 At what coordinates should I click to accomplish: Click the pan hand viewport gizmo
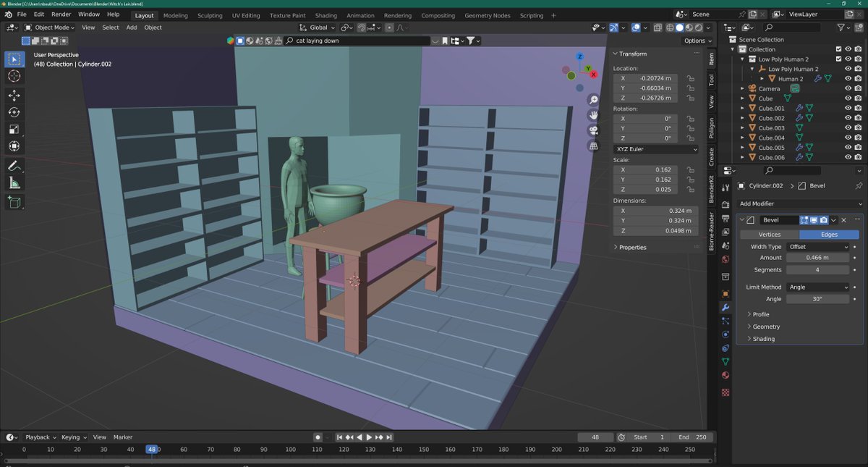coord(594,115)
